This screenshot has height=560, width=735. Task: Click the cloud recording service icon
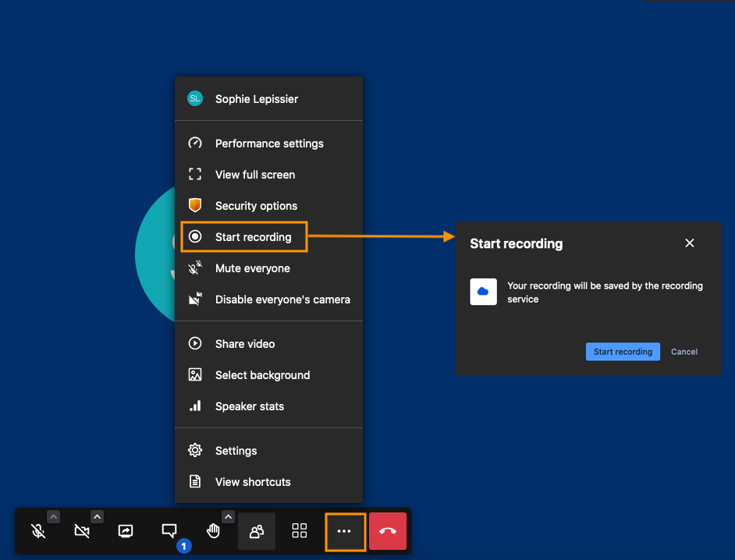[x=483, y=292]
